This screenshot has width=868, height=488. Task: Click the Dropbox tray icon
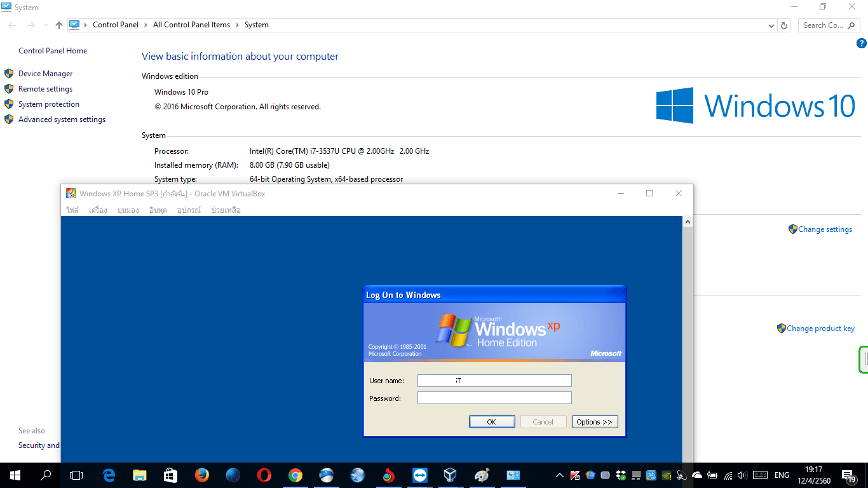pyautogui.click(x=621, y=475)
